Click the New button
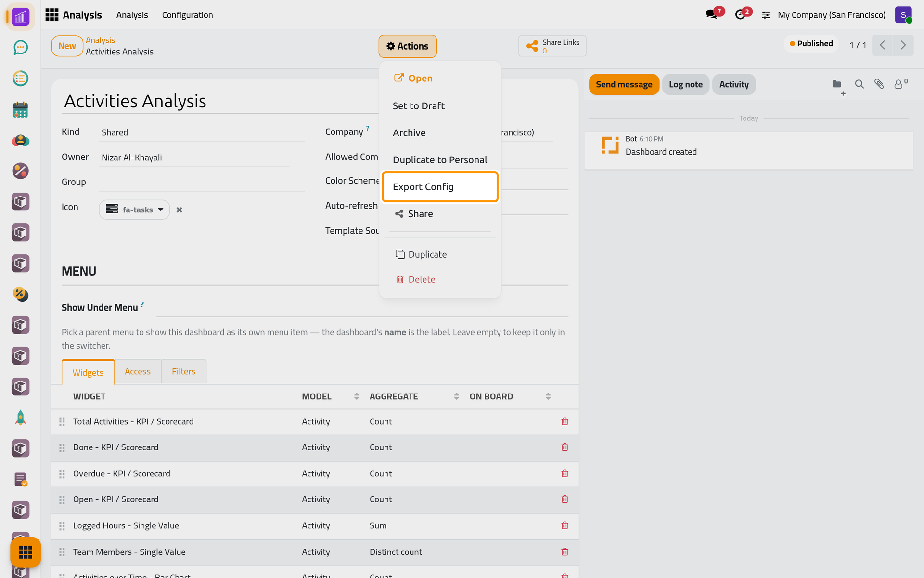The height and width of the screenshot is (578, 924). (67, 46)
